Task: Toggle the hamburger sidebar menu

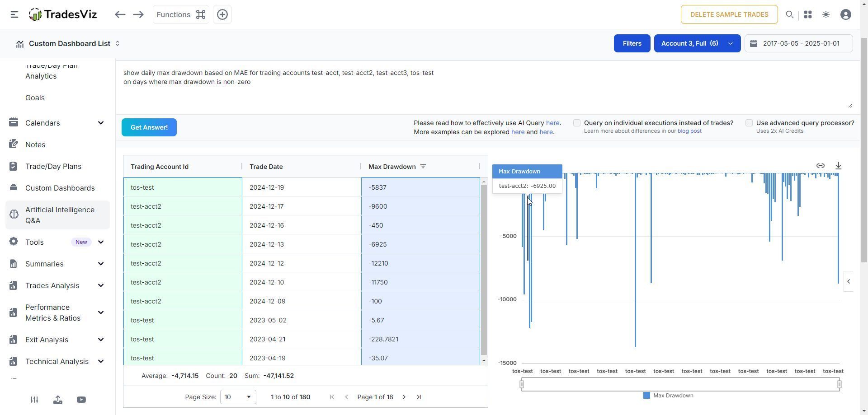Action: tap(14, 14)
